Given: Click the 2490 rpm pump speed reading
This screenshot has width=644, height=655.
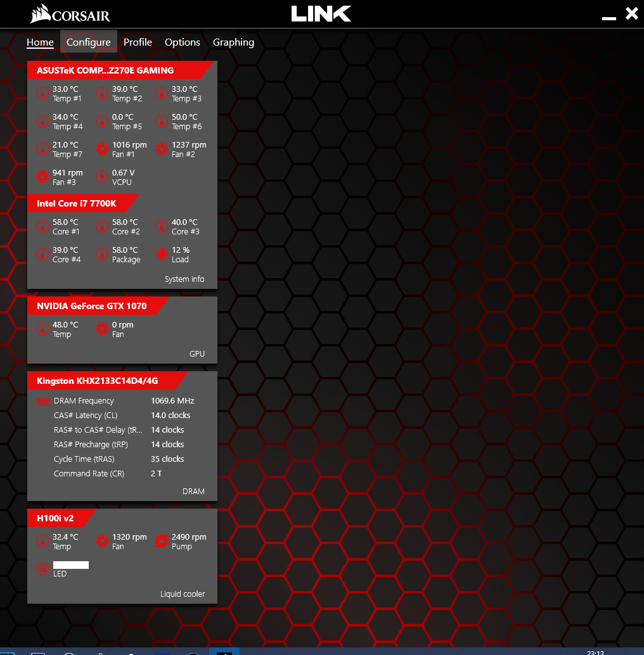Looking at the screenshot, I should pyautogui.click(x=189, y=537).
